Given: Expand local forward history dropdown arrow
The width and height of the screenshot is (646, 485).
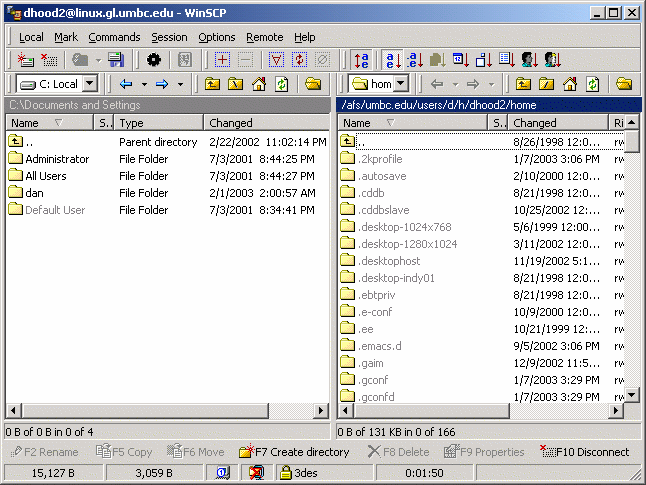Looking at the screenshot, I should pyautogui.click(x=180, y=84).
